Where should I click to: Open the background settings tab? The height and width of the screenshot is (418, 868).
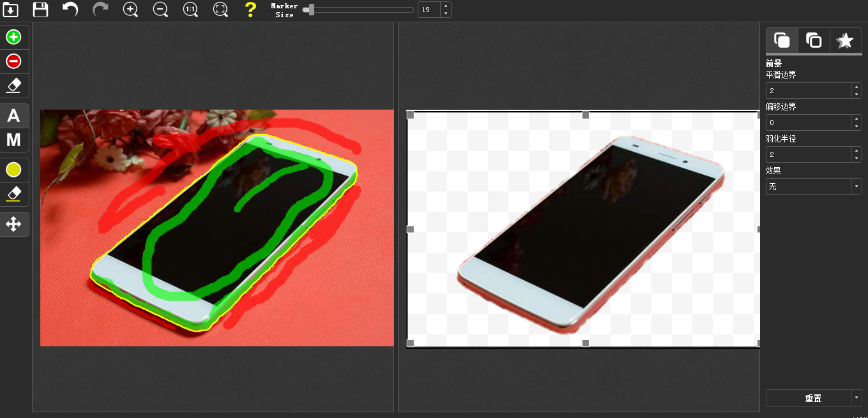[814, 40]
